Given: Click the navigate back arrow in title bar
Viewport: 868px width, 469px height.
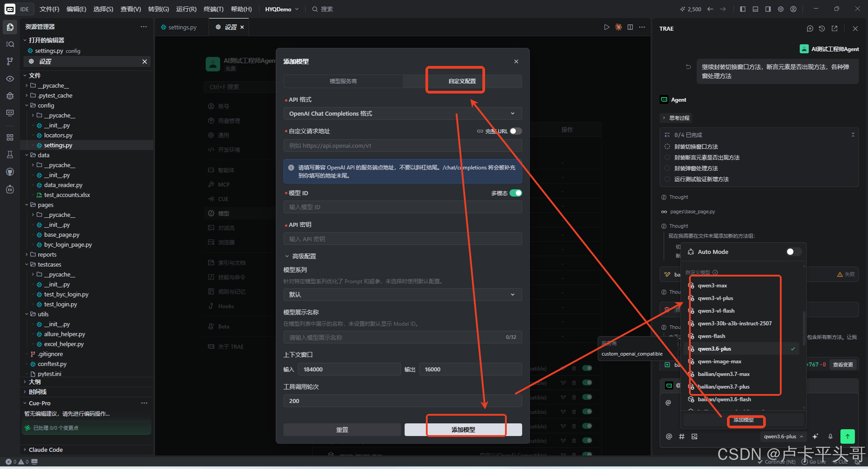Looking at the screenshot, I should coord(710,9).
